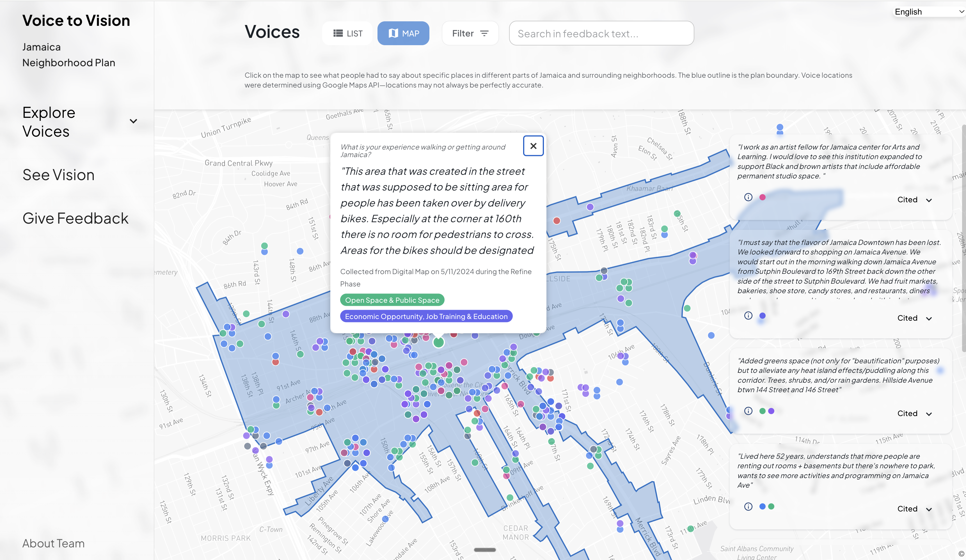Click blue category dot on 52 years card
The width and height of the screenshot is (966, 560).
pyautogui.click(x=763, y=506)
